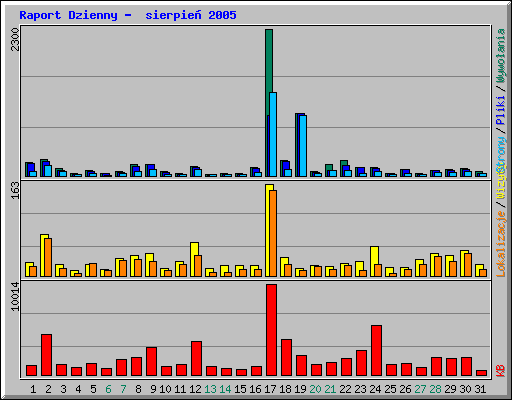Viewport: 512px width, 400px height.
Task: Click day label '10' on the x-axis
Action: [165, 389]
